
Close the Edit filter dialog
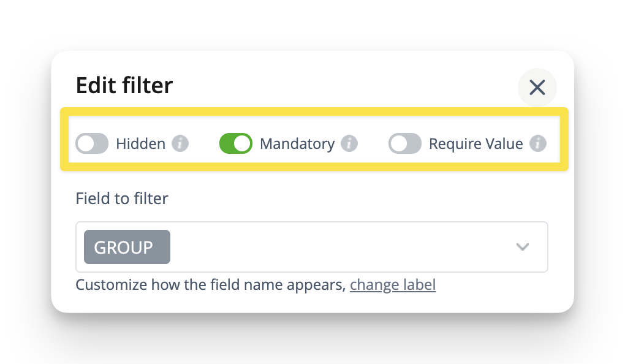coord(537,88)
